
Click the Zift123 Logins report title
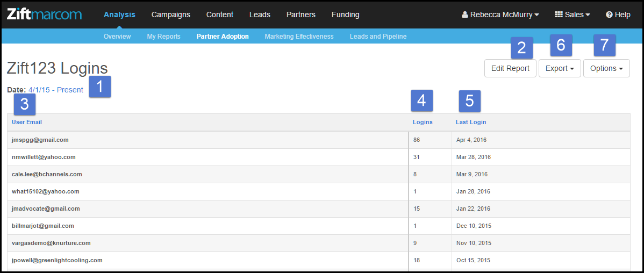57,69
